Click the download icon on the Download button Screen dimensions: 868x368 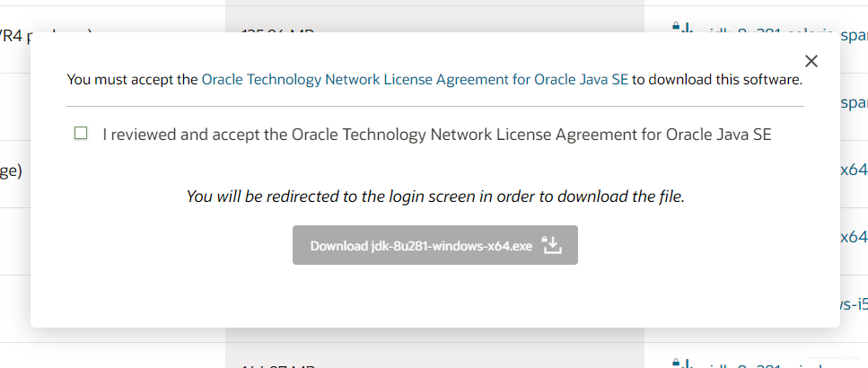click(552, 245)
